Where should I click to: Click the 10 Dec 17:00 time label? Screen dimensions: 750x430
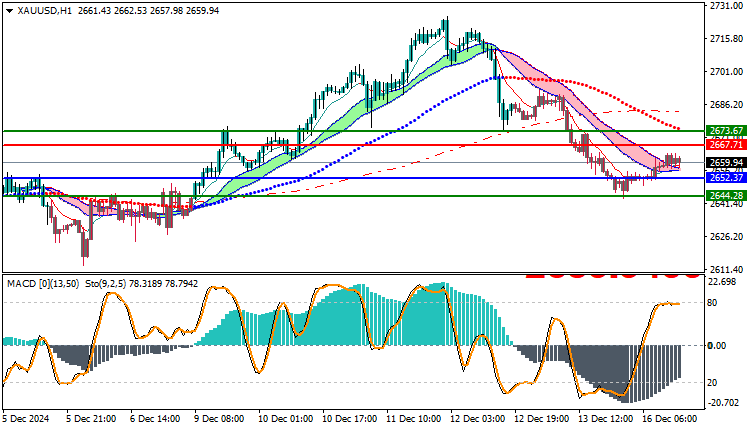pos(350,419)
